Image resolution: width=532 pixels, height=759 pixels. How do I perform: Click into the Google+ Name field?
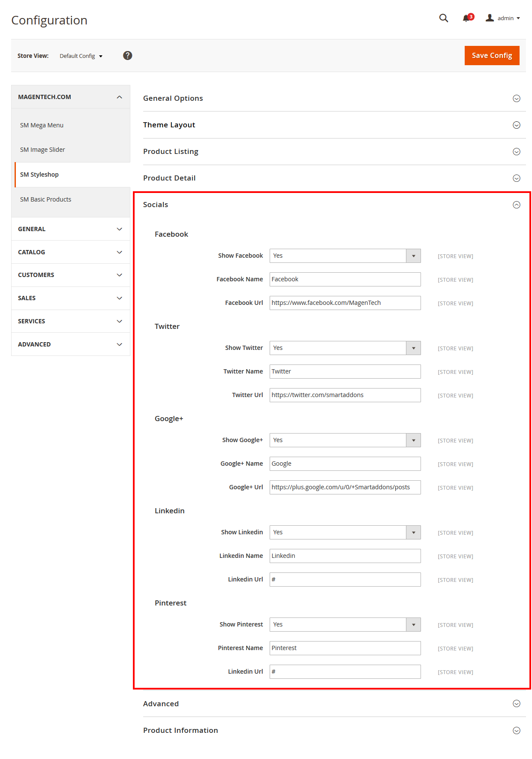[x=345, y=464]
